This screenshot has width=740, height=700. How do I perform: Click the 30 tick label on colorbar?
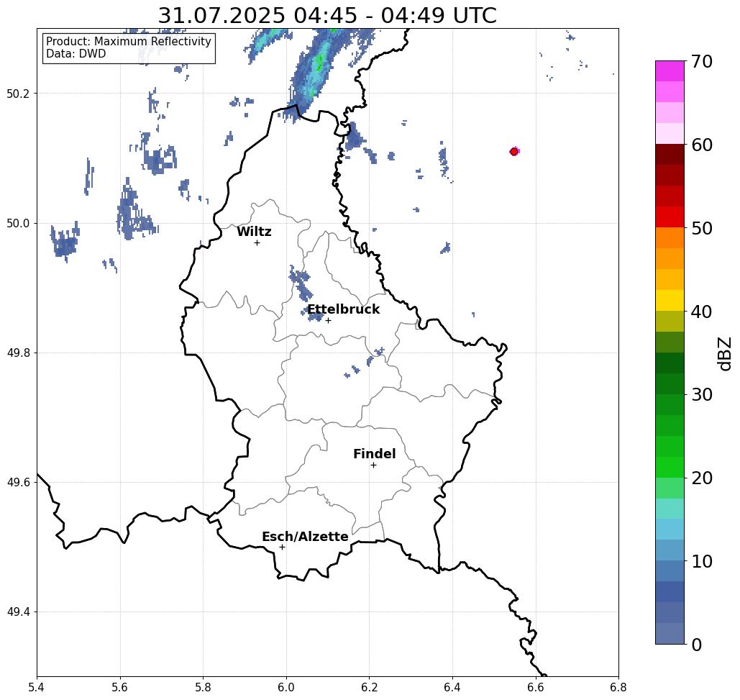coord(702,394)
